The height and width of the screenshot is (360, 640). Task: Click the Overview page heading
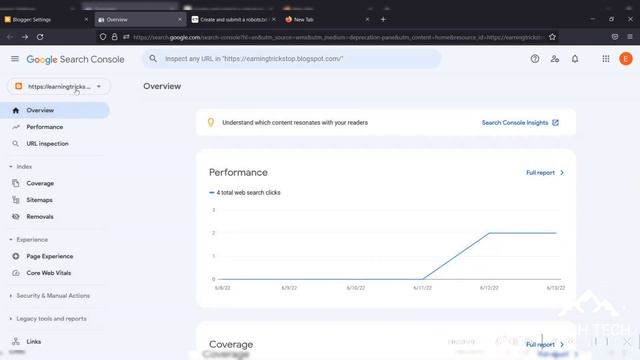162,86
